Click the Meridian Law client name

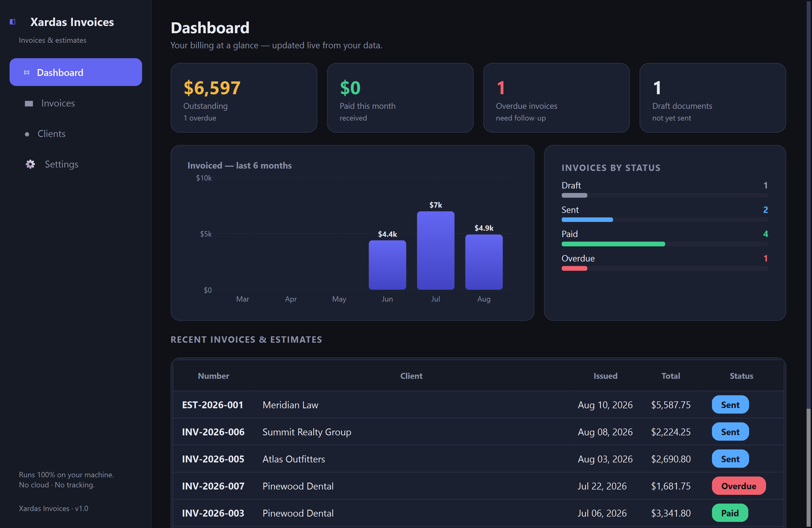coord(290,405)
